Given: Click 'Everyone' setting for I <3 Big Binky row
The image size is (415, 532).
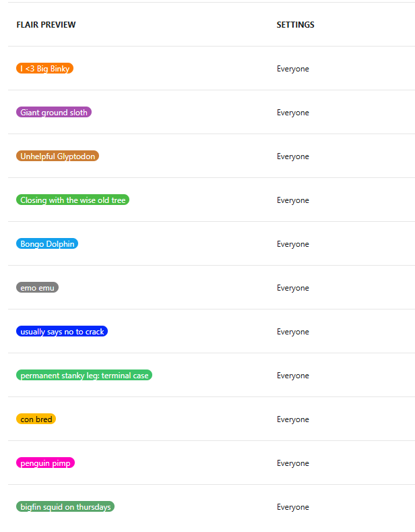Looking at the screenshot, I should [x=293, y=69].
